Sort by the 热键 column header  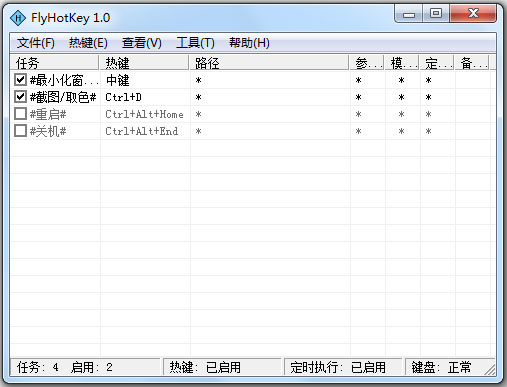[x=144, y=63]
